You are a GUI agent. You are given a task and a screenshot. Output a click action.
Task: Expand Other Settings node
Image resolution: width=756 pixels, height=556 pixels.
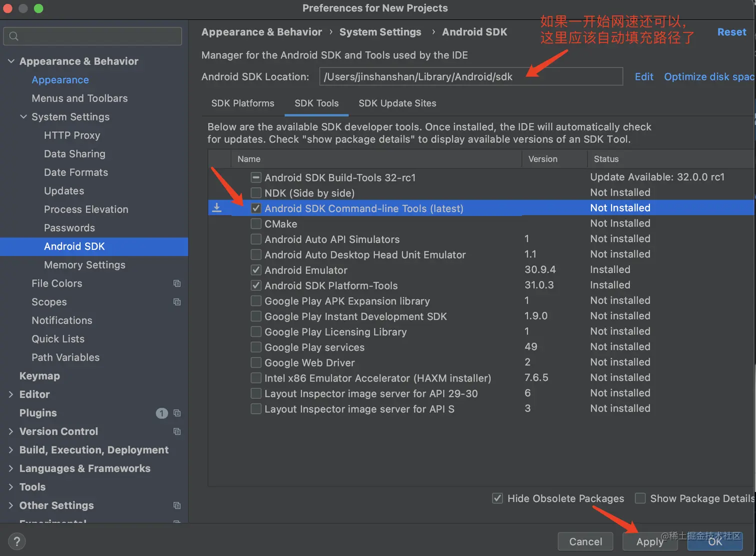(11, 505)
